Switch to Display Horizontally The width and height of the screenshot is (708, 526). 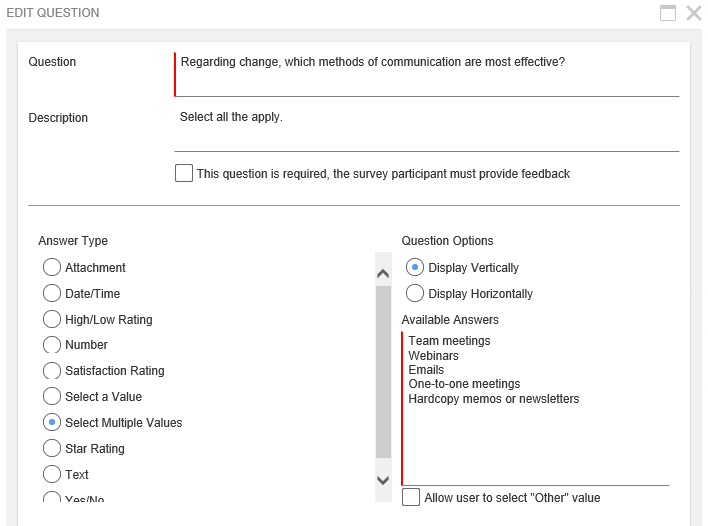pyautogui.click(x=415, y=293)
